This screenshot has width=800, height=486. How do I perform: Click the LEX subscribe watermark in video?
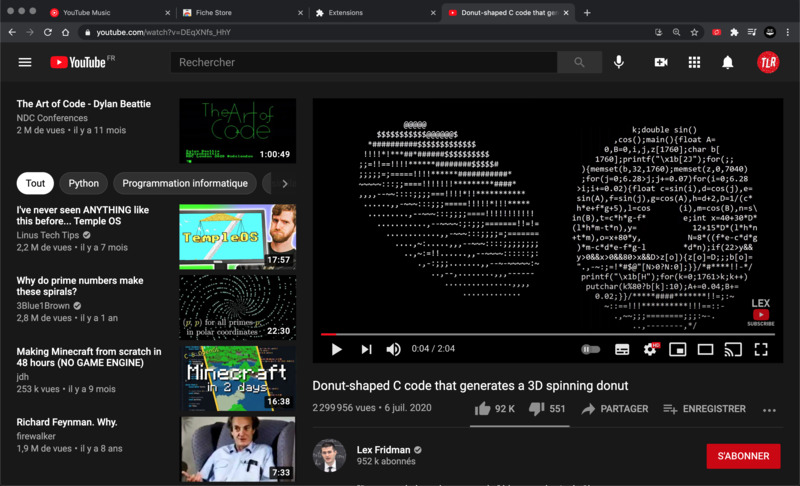click(761, 312)
